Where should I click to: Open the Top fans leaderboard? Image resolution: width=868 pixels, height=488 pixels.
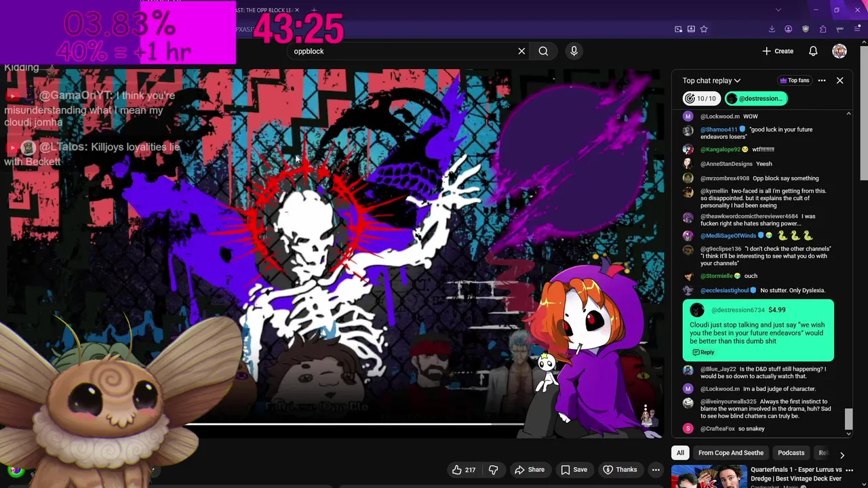click(795, 81)
